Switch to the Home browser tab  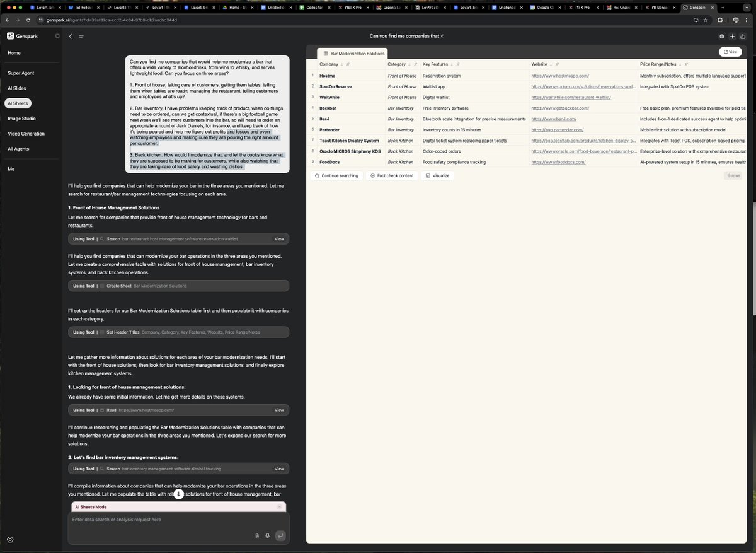pyautogui.click(x=239, y=7)
